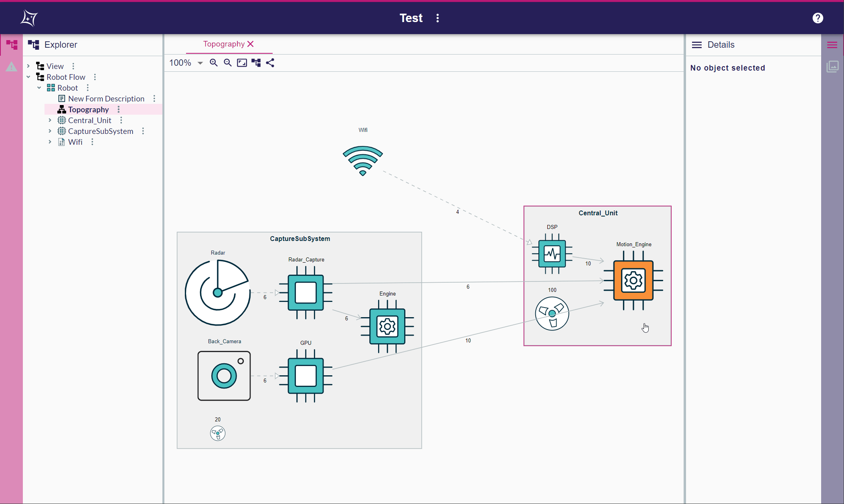Click the Wifi file icon in the tree
The height and width of the screenshot is (504, 844).
tap(61, 142)
